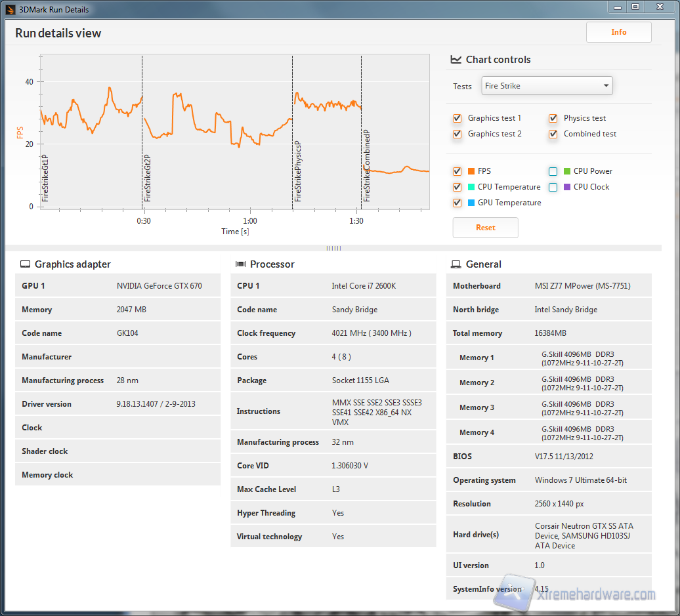This screenshot has width=680, height=616.
Task: Click the Info button
Action: [618, 32]
